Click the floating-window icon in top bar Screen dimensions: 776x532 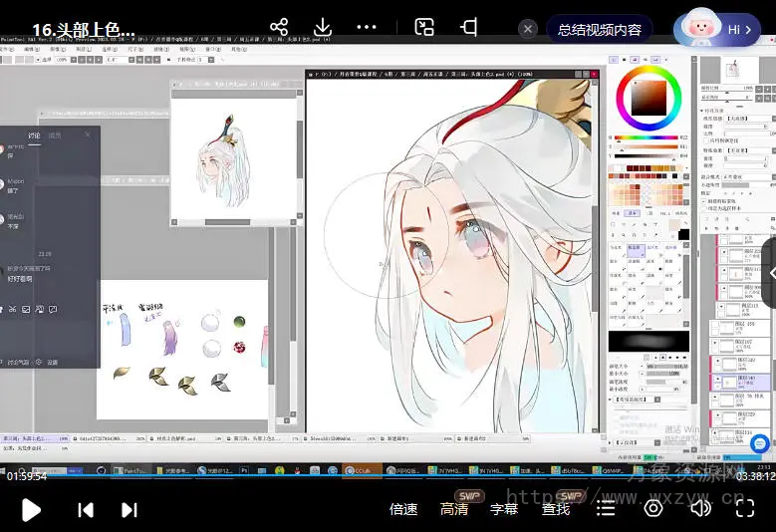[424, 28]
